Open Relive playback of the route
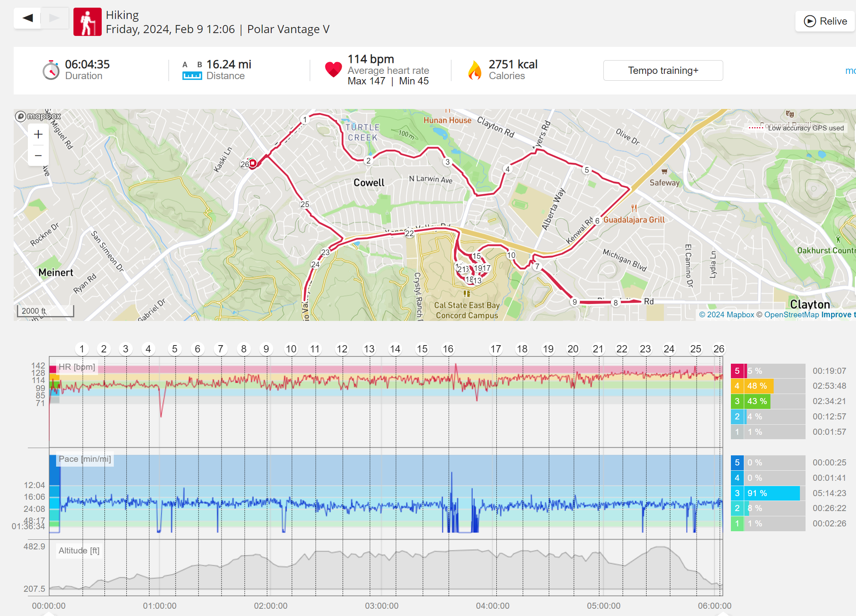 click(825, 21)
